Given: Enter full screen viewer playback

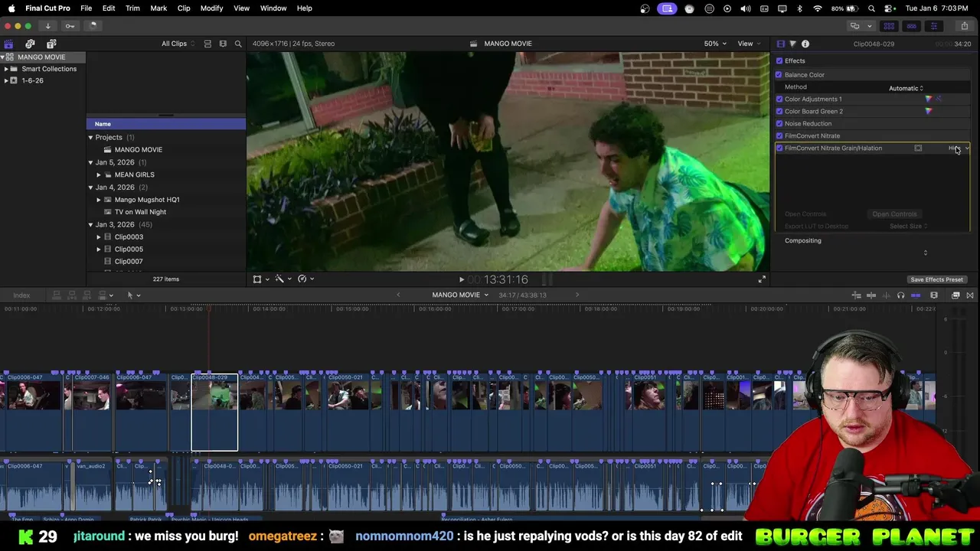Looking at the screenshot, I should [761, 279].
